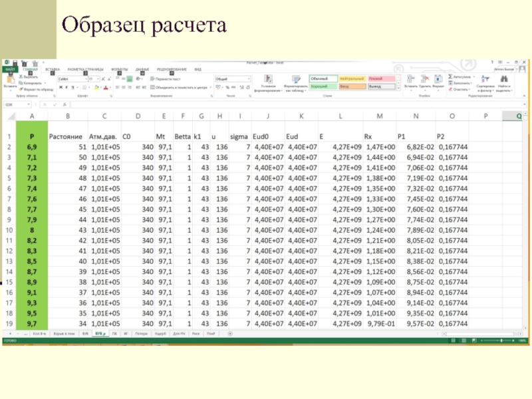This screenshot has height=399, width=532.
Task: Click AutoSum (Автосумма) sigma icon
Action: click(x=450, y=77)
